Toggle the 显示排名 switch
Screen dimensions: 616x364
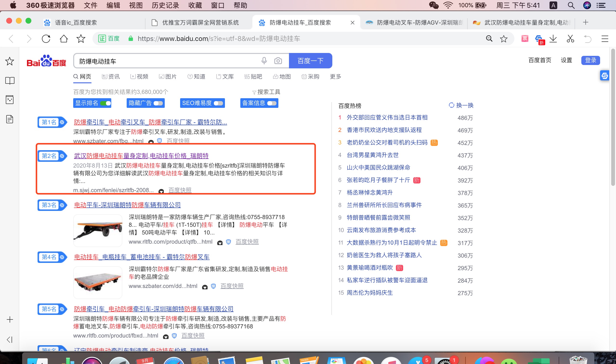coord(105,103)
